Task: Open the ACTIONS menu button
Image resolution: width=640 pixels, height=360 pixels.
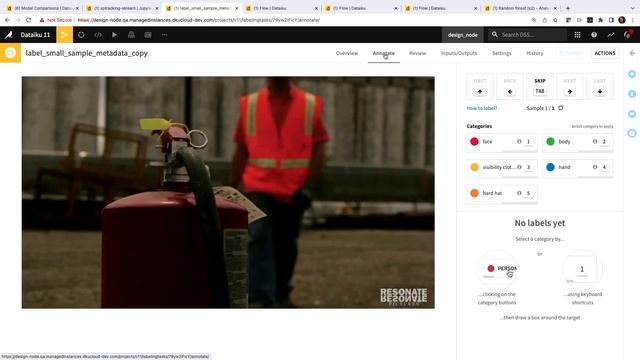Action: pyautogui.click(x=604, y=53)
